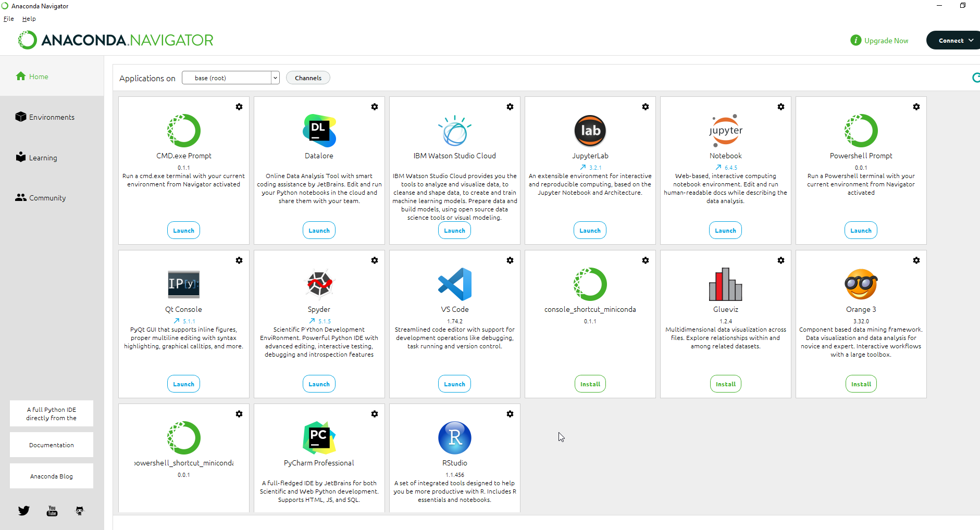Click the refresh icon at top right
This screenshot has height=530, width=980.
976,78
